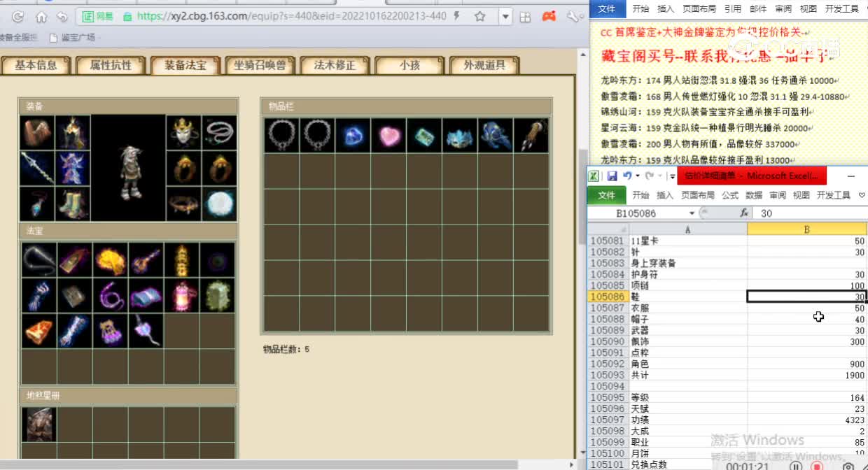Image resolution: width=868 pixels, height=470 pixels.
Task: Pause the screen recording
Action: coord(796,466)
